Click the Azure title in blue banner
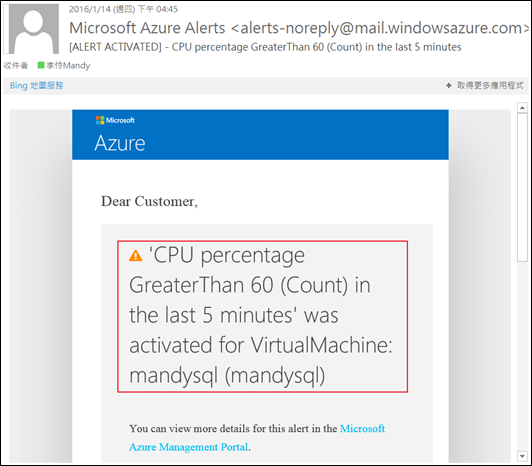The height and width of the screenshot is (466, 532). [120, 143]
